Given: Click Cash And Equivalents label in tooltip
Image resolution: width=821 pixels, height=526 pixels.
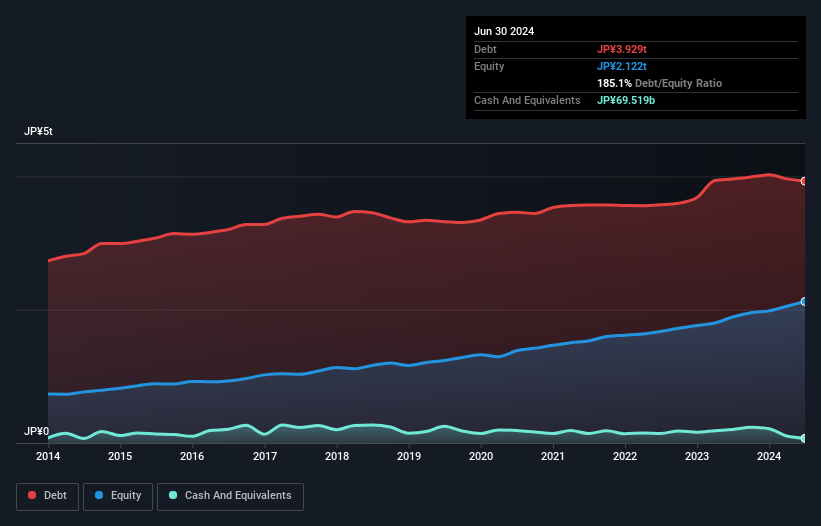Looking at the screenshot, I should click(527, 100).
